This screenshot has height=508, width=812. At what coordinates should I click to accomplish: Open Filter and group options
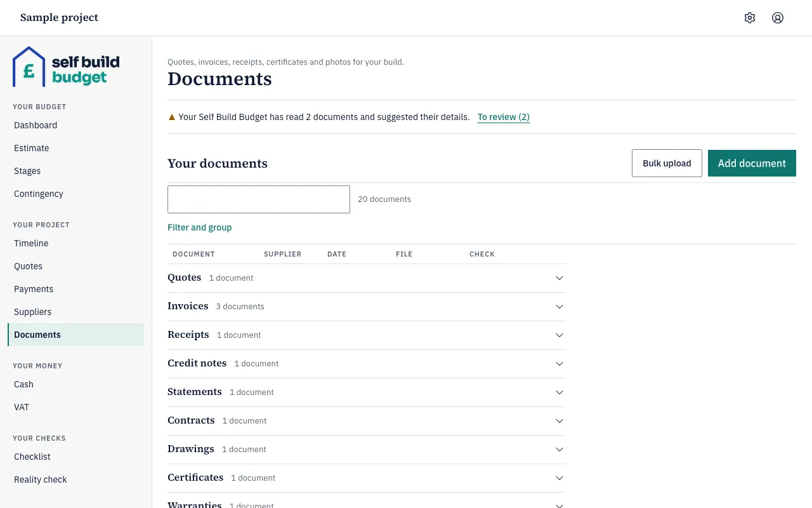[x=200, y=227]
